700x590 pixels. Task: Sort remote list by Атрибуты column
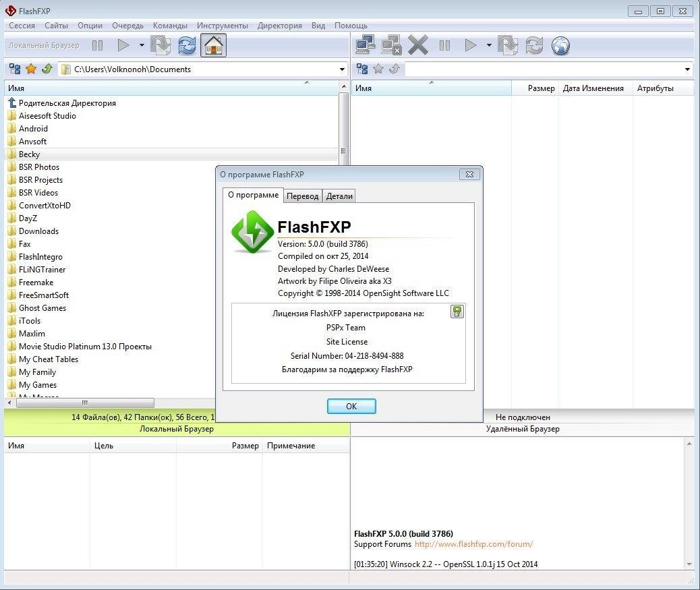click(x=664, y=88)
